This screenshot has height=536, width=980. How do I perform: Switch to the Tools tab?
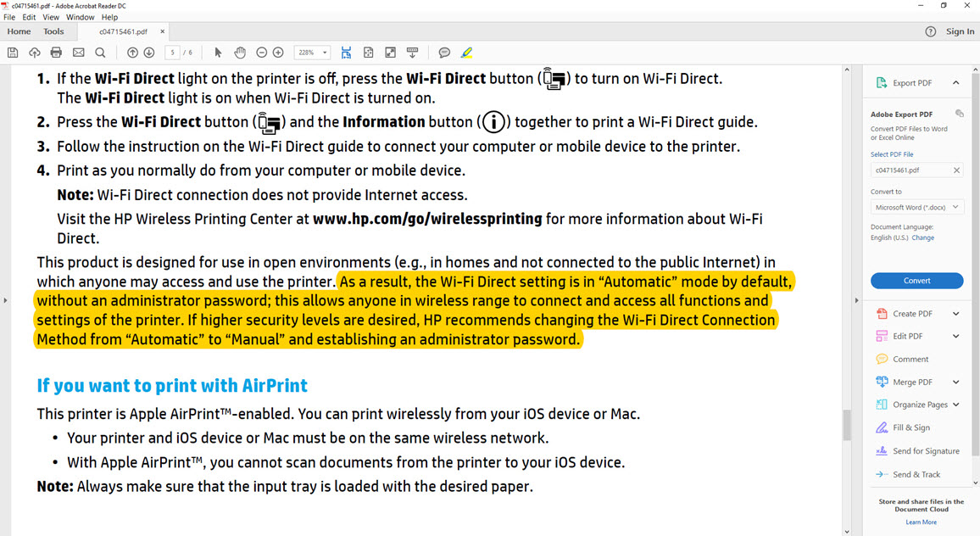53,31
